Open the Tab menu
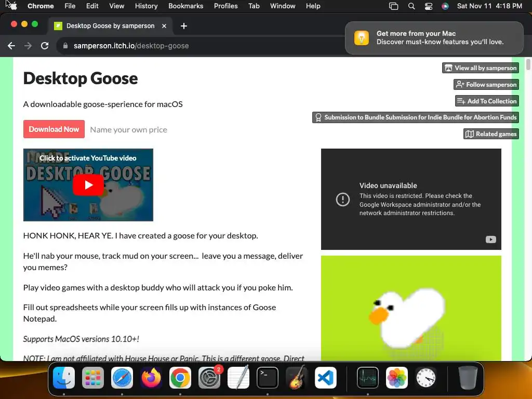This screenshot has width=532, height=399. pos(254,6)
